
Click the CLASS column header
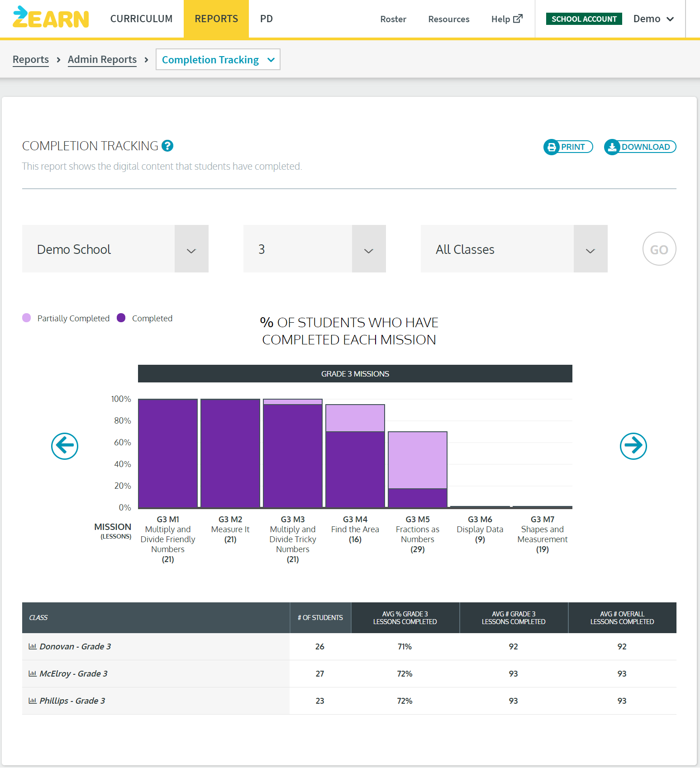click(156, 617)
